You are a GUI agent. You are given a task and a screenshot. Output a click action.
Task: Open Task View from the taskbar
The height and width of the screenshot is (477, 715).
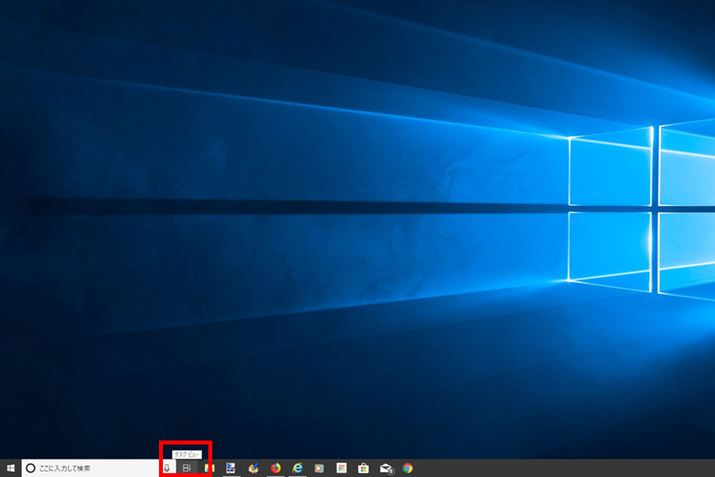point(187,468)
